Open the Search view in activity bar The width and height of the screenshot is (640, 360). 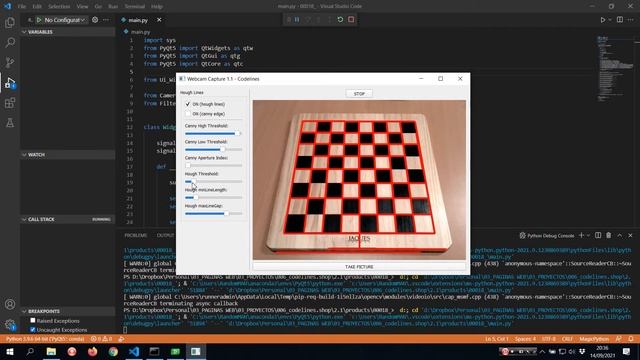pyautogui.click(x=10, y=42)
